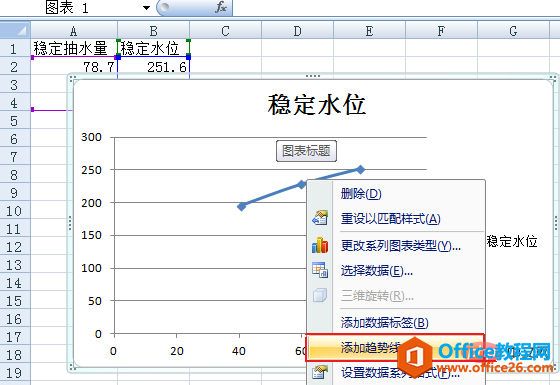This screenshot has height=385, width=560.
Task: Click the y-axis label 150
Action: click(91, 235)
